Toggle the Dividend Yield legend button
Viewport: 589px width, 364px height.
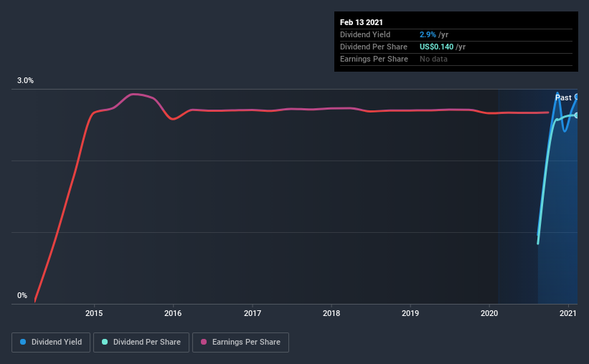(51, 343)
